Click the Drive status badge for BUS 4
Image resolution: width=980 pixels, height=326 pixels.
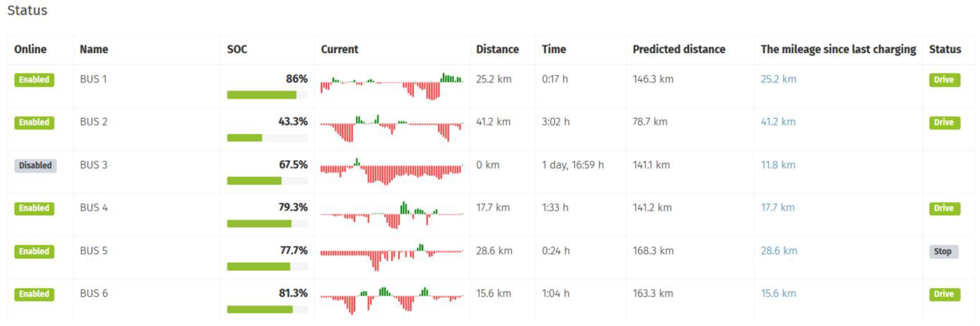click(944, 208)
